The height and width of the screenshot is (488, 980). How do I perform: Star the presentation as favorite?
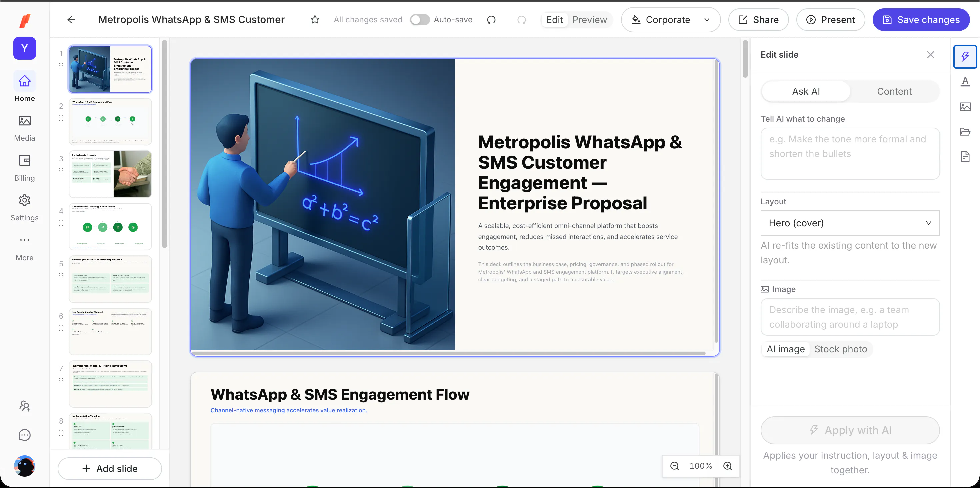315,19
